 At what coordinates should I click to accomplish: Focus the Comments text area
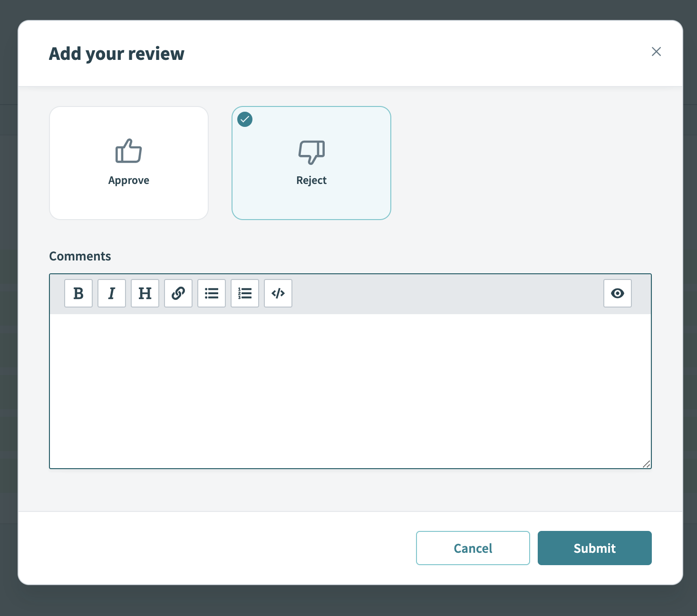(x=350, y=391)
